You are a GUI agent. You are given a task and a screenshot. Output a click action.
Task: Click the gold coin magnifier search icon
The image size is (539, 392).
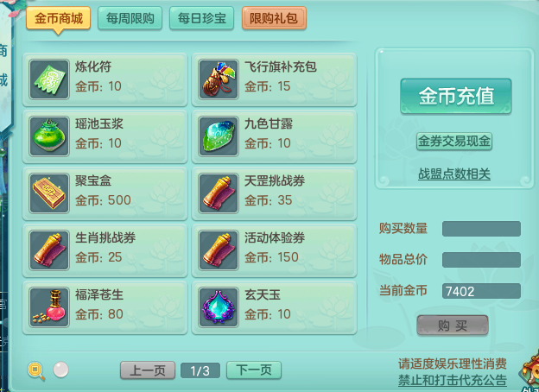pos(36,371)
